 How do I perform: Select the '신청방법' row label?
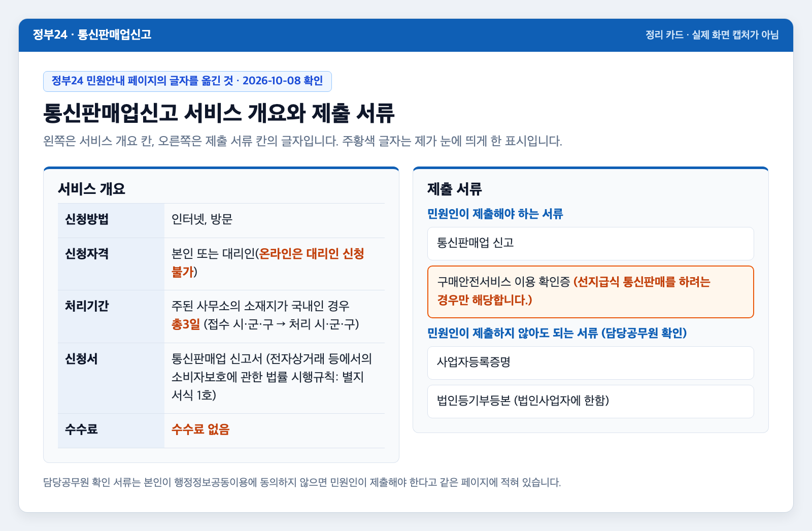pos(87,219)
